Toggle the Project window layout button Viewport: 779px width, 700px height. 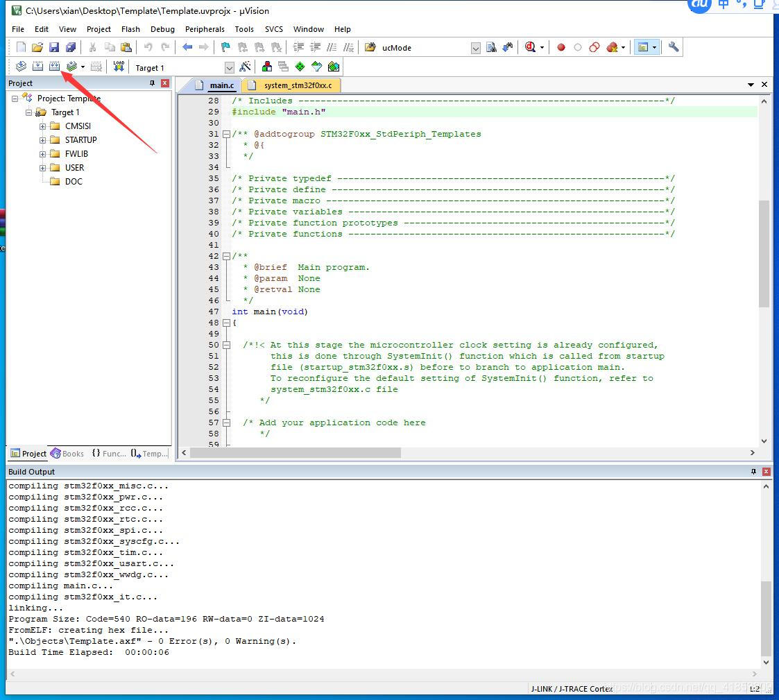[643, 47]
